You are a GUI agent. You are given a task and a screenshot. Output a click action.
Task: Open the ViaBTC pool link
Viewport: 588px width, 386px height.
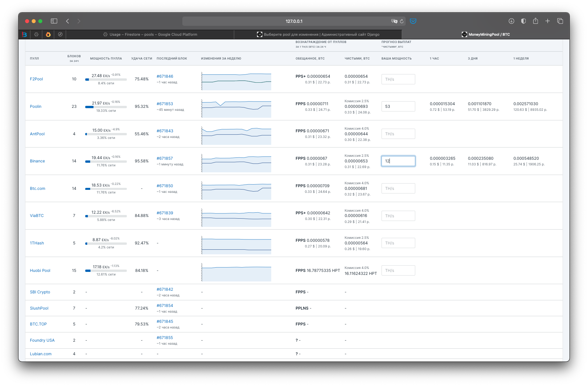(x=37, y=216)
